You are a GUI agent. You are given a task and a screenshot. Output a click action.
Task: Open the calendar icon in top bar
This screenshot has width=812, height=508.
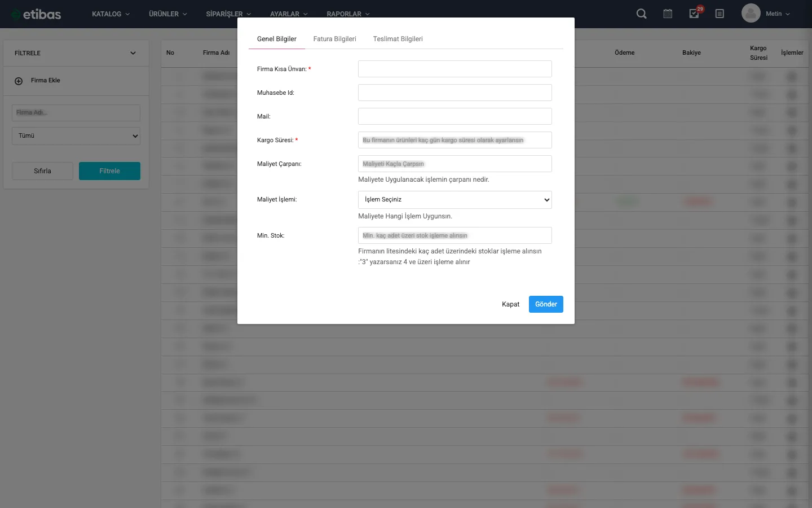[x=668, y=14]
